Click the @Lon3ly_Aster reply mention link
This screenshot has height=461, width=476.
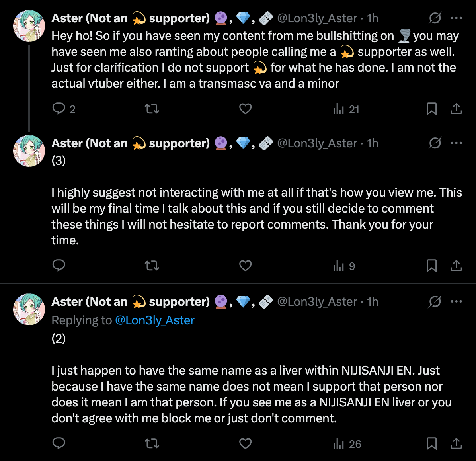click(155, 320)
